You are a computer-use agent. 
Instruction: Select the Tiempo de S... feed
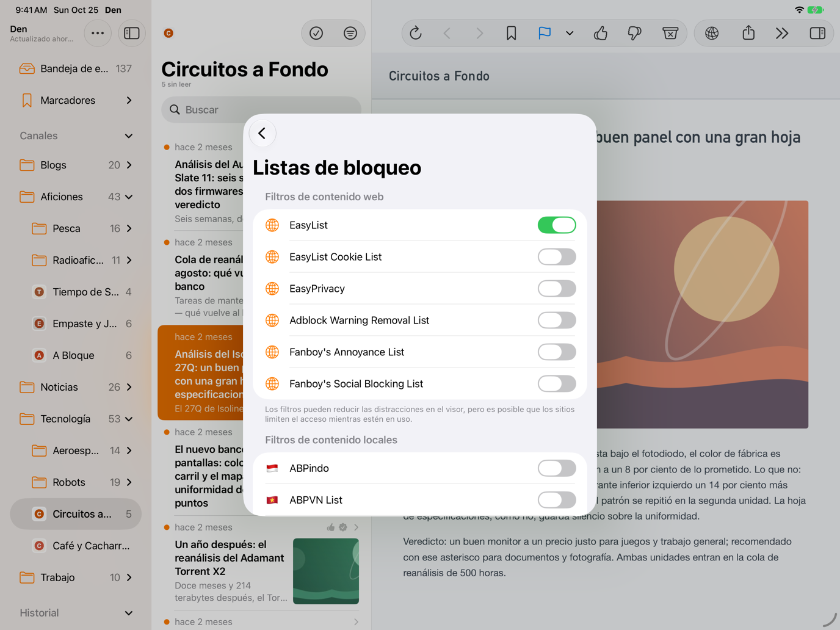pyautogui.click(x=76, y=292)
